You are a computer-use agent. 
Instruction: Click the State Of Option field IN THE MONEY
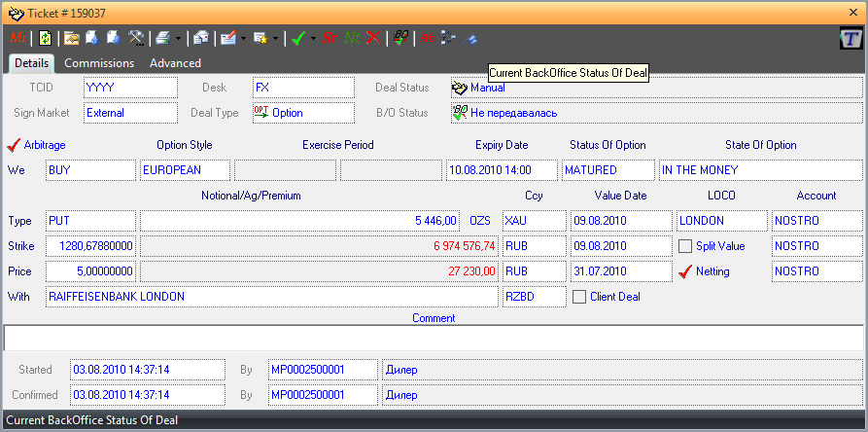pos(761,170)
